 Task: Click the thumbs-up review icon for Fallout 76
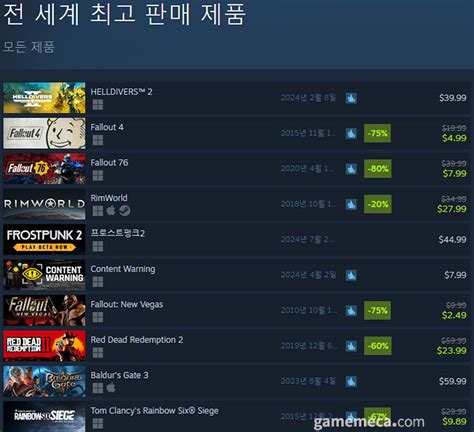351,169
